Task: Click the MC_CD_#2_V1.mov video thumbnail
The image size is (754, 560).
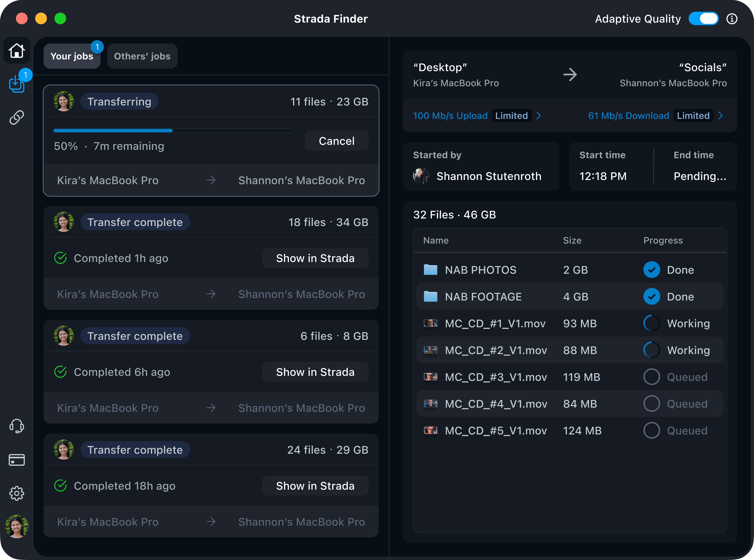Action: 430,350
